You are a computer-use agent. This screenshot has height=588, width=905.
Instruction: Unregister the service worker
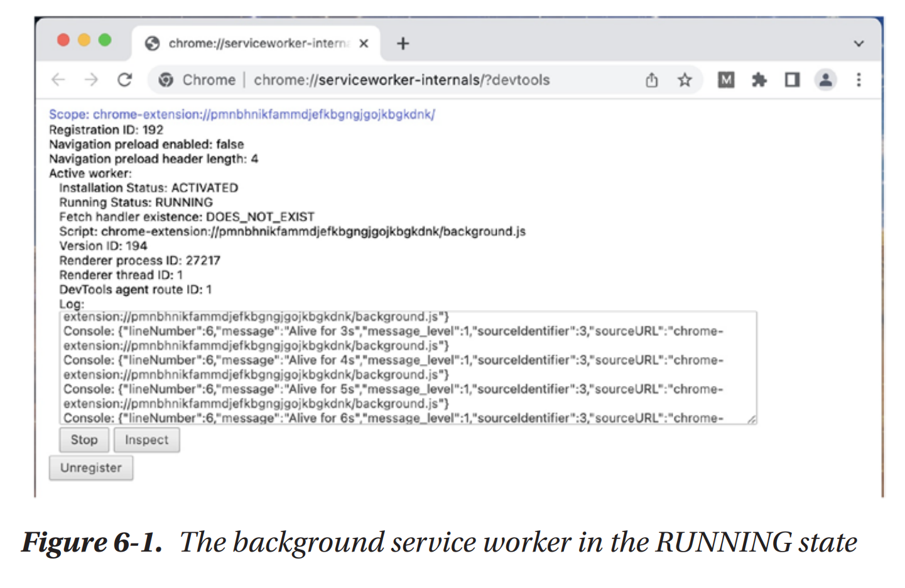(91, 468)
